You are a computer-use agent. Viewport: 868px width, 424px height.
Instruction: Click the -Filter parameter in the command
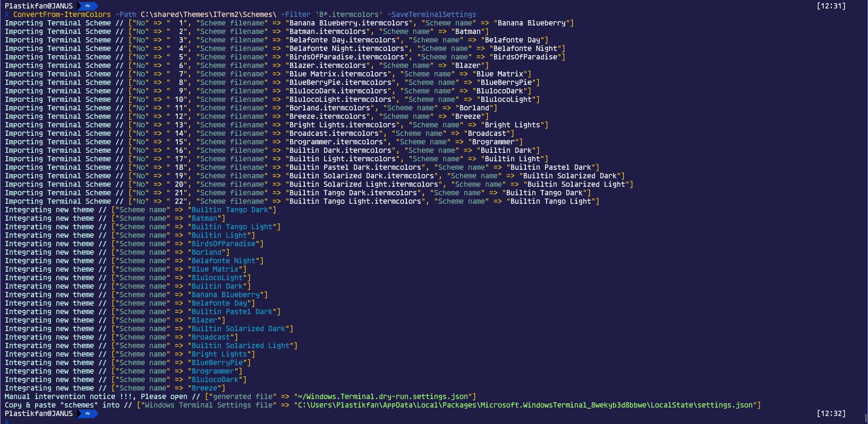(296, 14)
